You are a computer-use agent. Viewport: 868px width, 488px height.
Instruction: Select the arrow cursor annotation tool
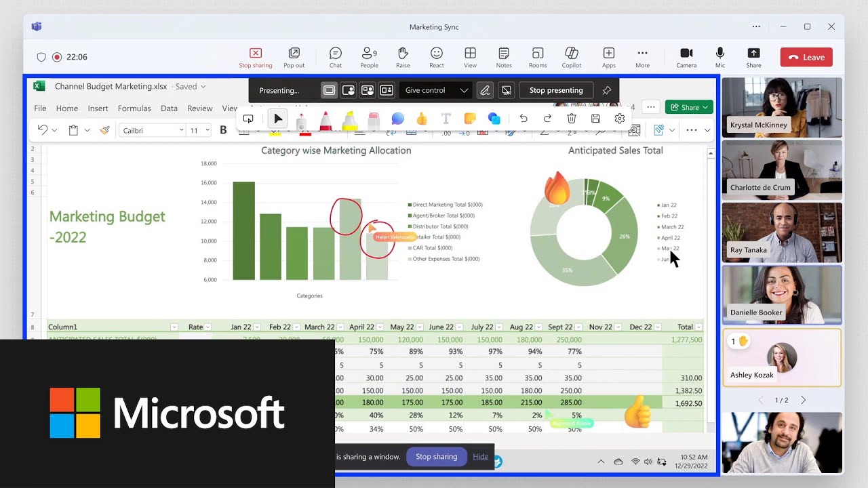coord(277,119)
